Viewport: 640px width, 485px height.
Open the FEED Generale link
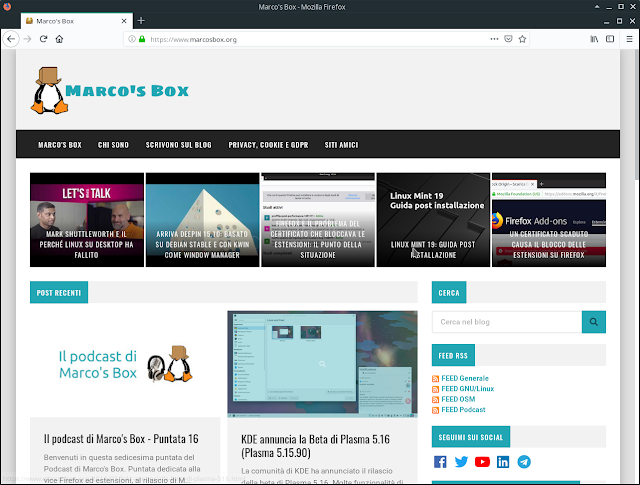tap(465, 378)
